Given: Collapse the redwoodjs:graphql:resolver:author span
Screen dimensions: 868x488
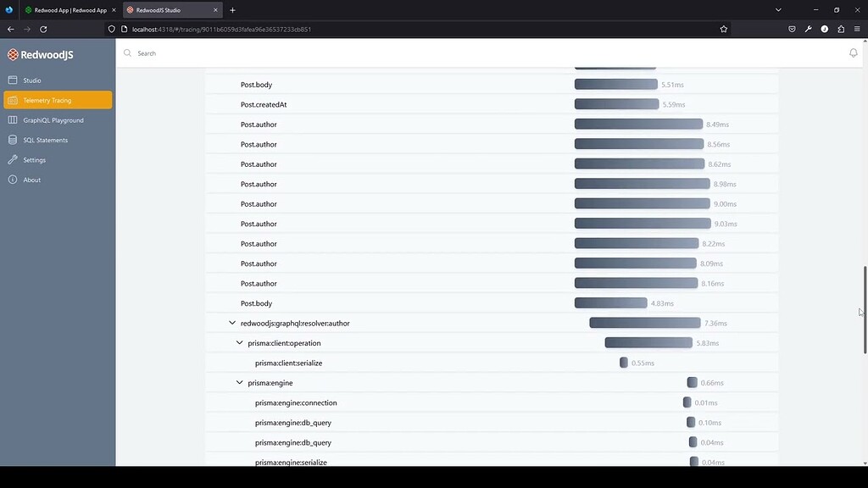Looking at the screenshot, I should point(232,323).
